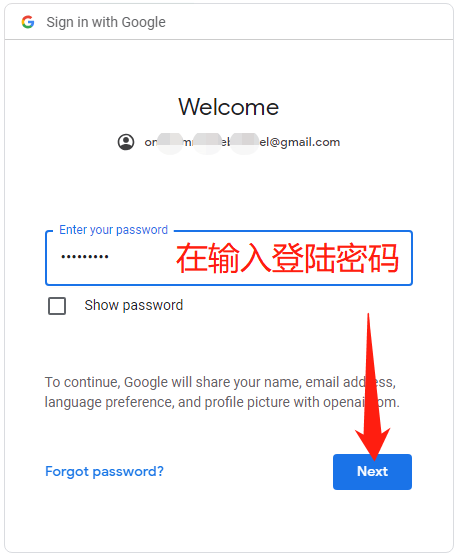Screen dimensions: 457x555
Task: Click the floating Enter your password label
Action: tap(113, 230)
